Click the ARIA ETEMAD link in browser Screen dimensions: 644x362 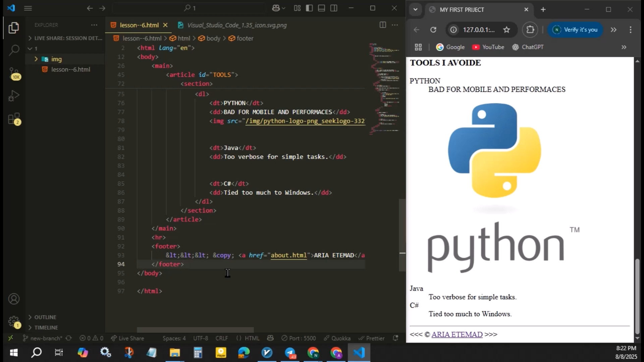(x=457, y=335)
